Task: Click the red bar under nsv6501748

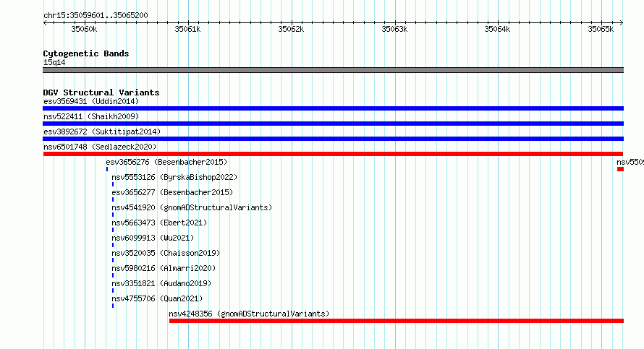Action: (x=333, y=154)
